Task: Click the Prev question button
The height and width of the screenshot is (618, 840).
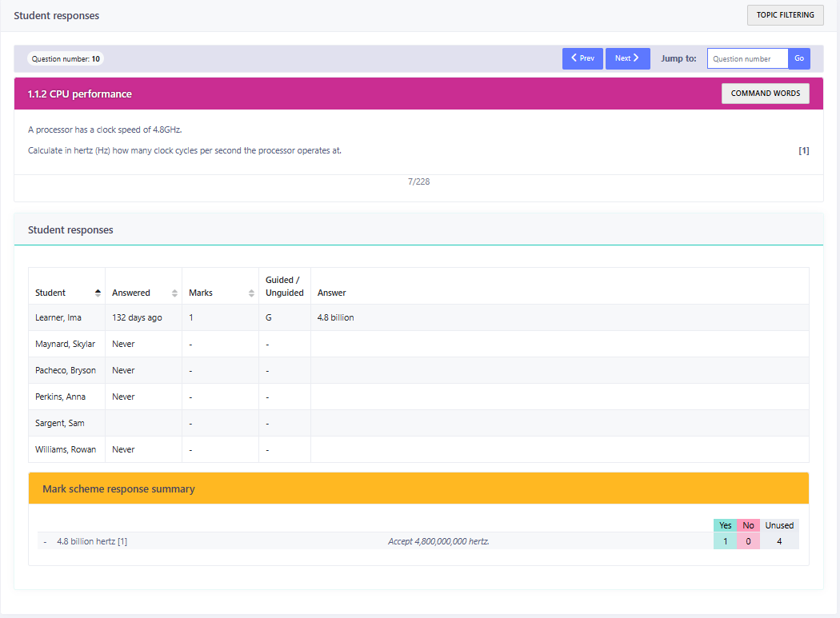Action: click(582, 58)
